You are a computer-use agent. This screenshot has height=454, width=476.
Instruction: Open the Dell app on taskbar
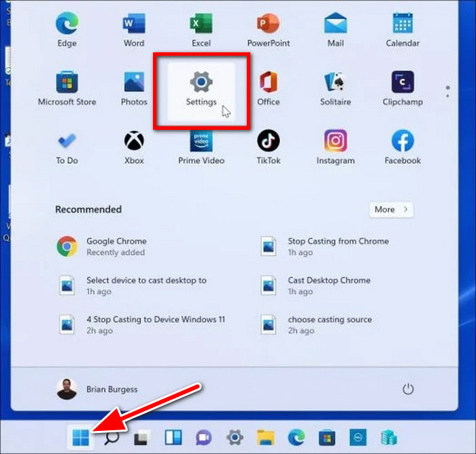[358, 438]
